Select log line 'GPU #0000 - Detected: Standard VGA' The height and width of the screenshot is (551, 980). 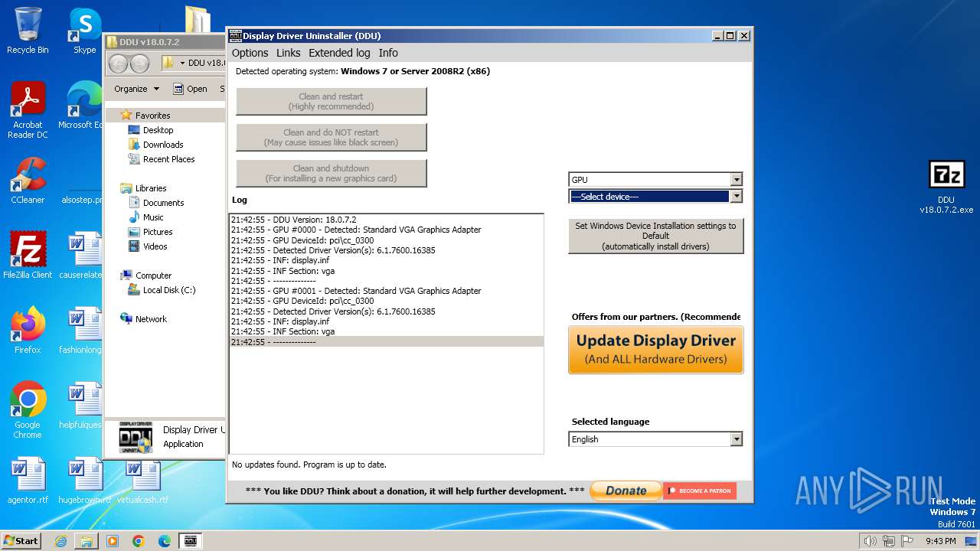(x=386, y=230)
